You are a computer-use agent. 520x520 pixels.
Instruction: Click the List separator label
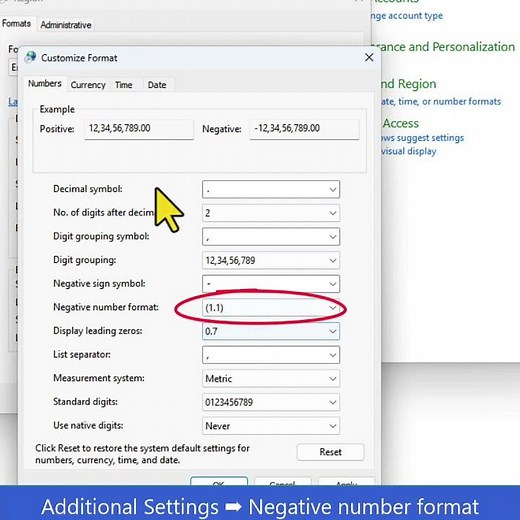point(82,354)
